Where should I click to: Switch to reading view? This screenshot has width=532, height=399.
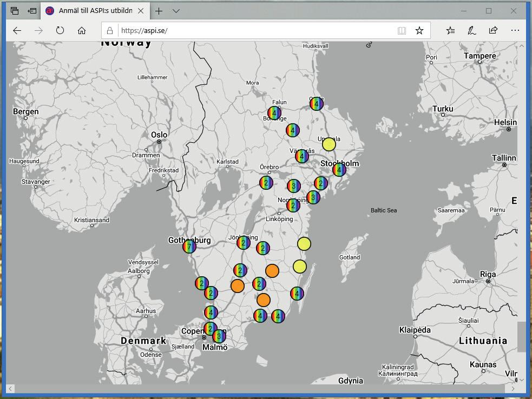tap(402, 30)
